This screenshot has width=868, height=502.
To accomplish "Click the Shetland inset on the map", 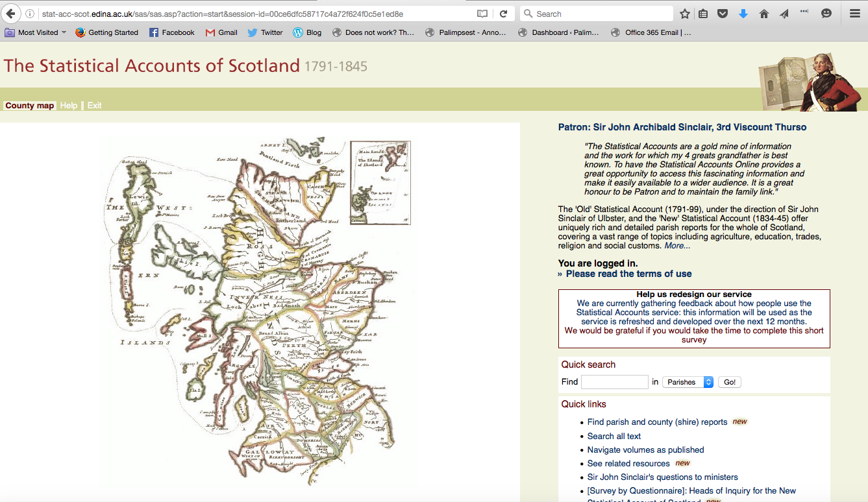I will [380, 182].
